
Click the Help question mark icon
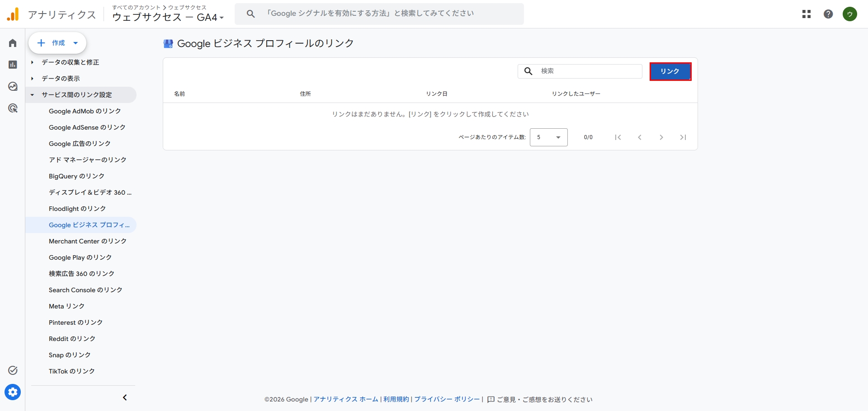[828, 14]
